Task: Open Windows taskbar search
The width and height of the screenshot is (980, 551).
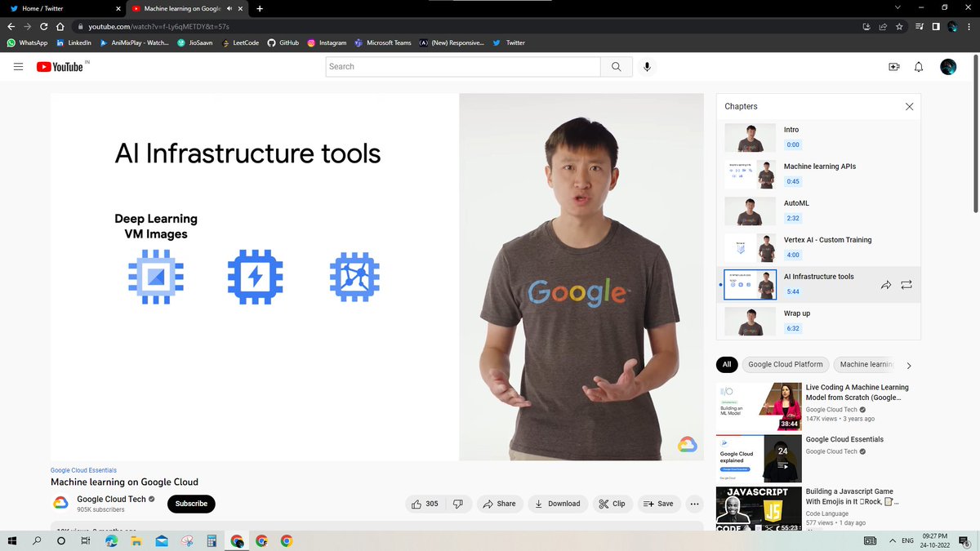Action: click(x=37, y=540)
